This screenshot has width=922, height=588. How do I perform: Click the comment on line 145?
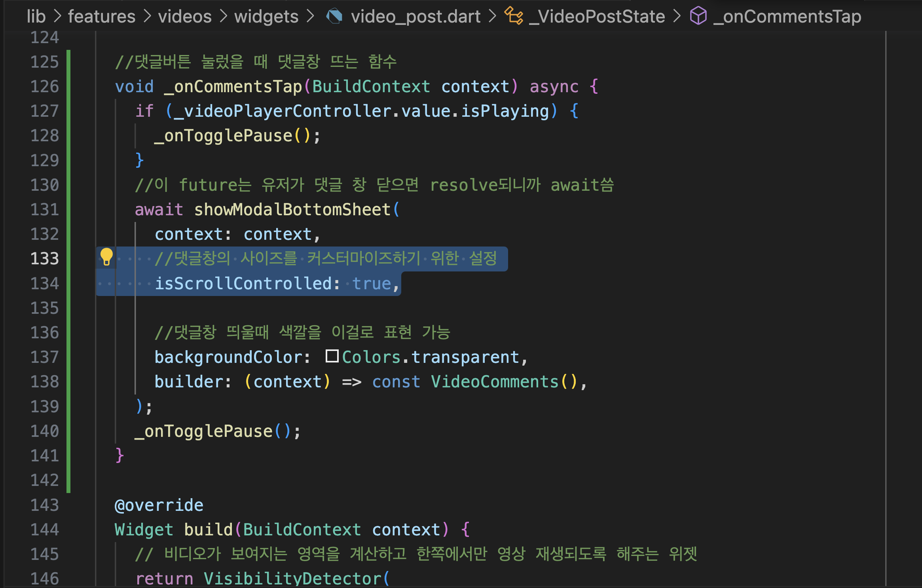tap(416, 554)
